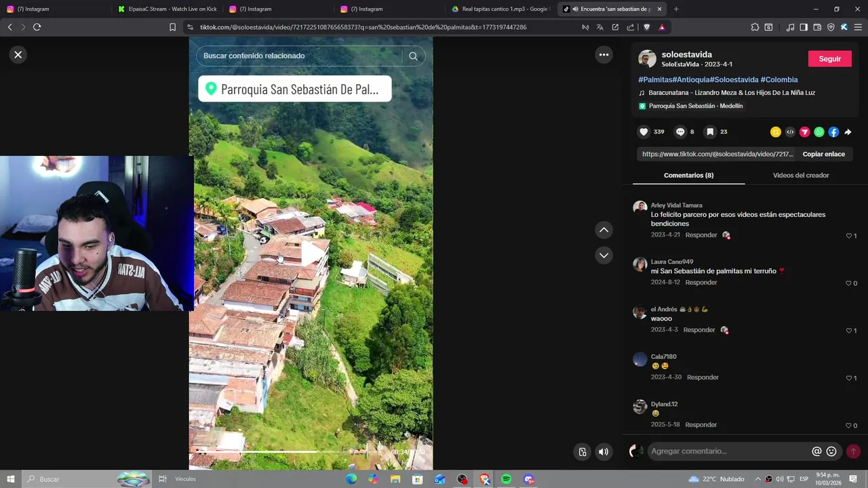The height and width of the screenshot is (488, 868).
Task: Like Laura Cano949's comment
Action: pos(848,283)
